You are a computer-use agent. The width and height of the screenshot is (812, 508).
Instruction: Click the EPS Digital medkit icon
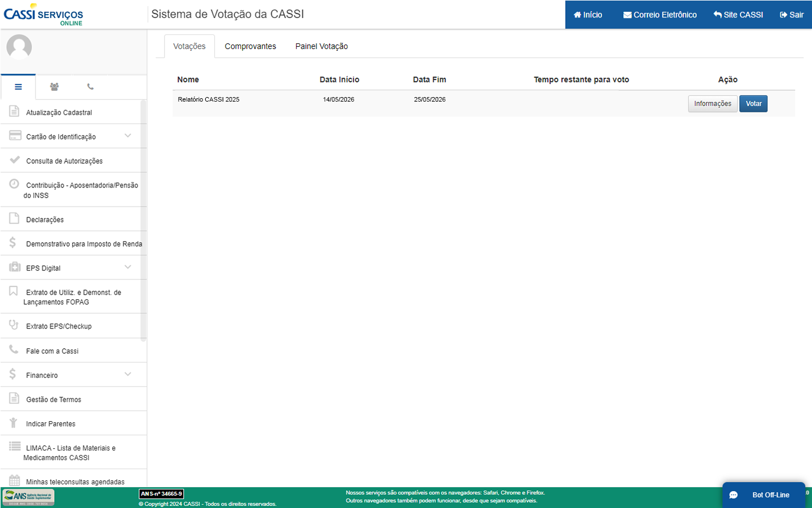(x=15, y=267)
